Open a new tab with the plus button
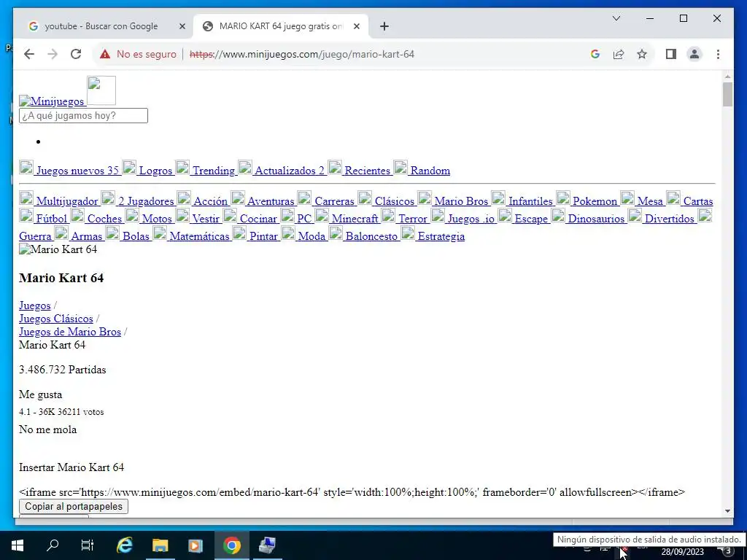Image resolution: width=747 pixels, height=560 pixels. (x=384, y=26)
